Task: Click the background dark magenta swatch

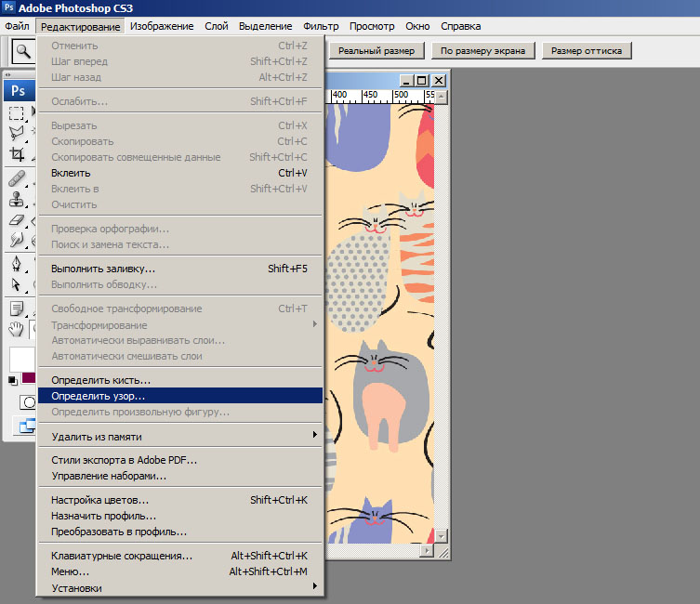Action: click(x=29, y=378)
